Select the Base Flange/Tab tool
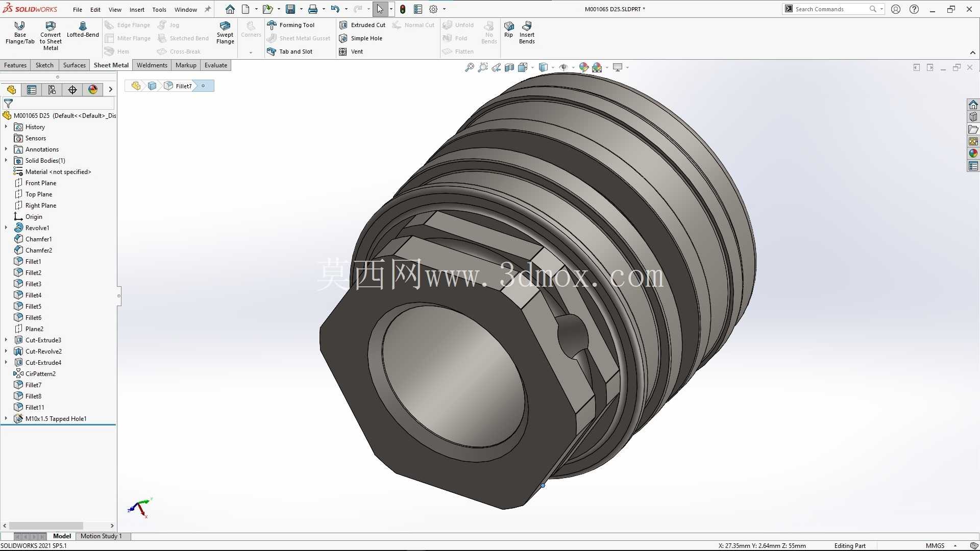Screen dimensions: 980x551 20,33
